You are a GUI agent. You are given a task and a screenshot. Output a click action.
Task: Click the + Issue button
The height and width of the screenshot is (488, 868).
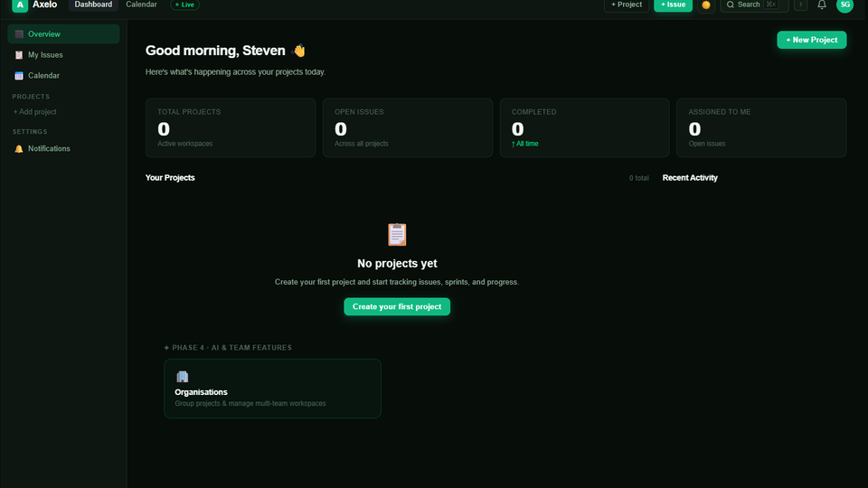(x=673, y=5)
